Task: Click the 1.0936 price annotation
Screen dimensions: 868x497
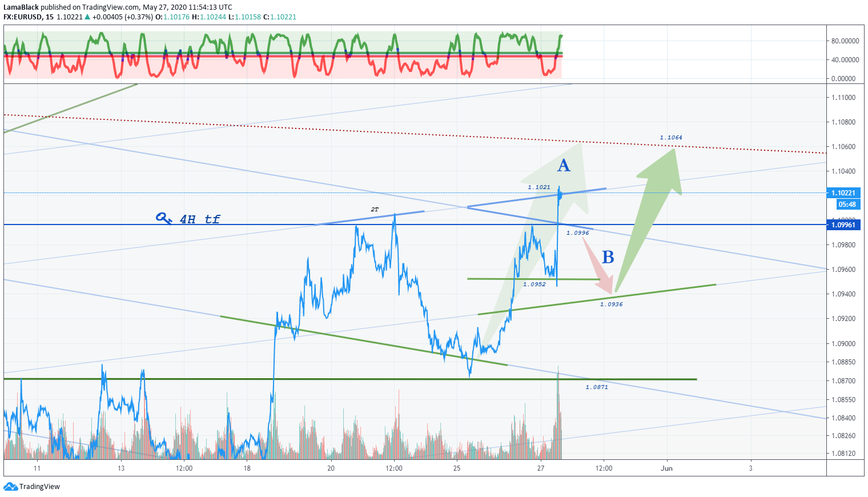Action: (612, 304)
